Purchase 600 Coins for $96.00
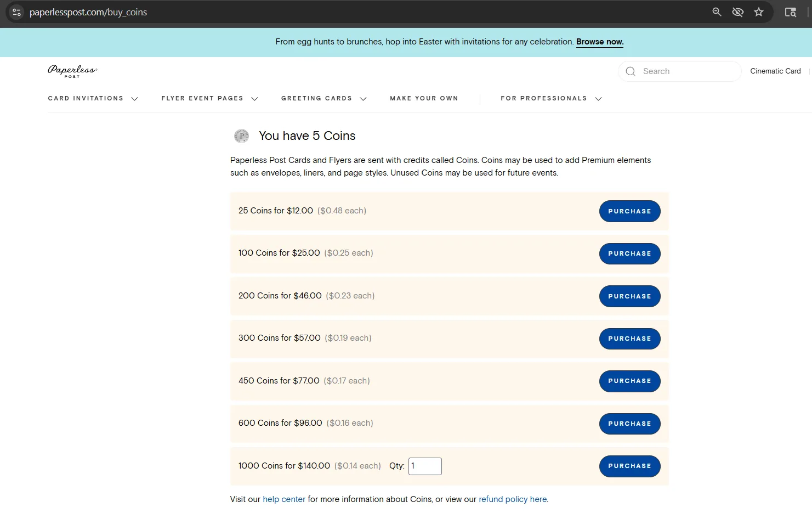 coord(629,424)
